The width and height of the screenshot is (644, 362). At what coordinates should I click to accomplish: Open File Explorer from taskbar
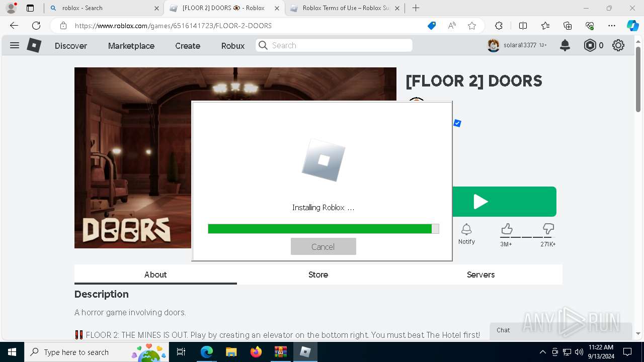pos(231,352)
